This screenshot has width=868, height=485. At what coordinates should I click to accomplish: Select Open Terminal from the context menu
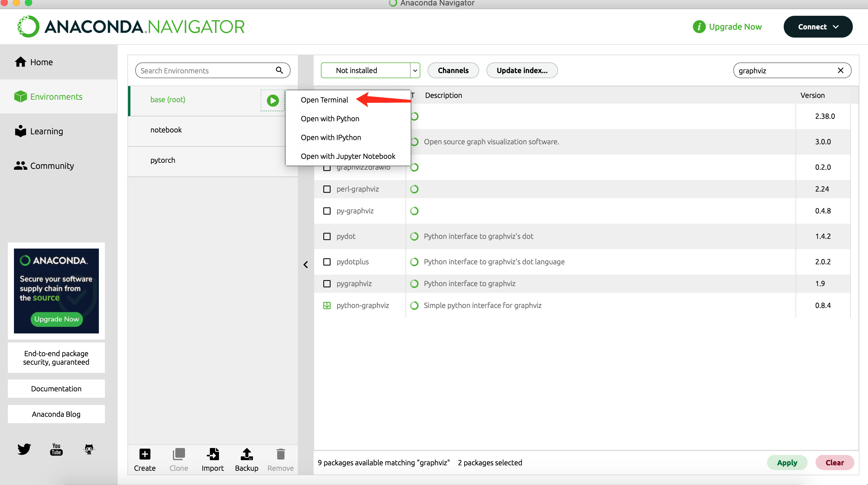pos(324,100)
